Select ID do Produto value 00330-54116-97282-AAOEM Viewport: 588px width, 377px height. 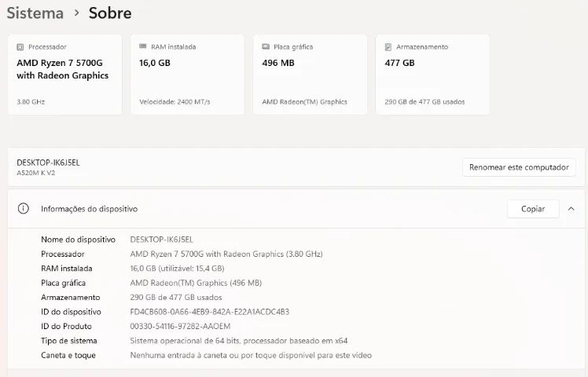(x=180, y=326)
